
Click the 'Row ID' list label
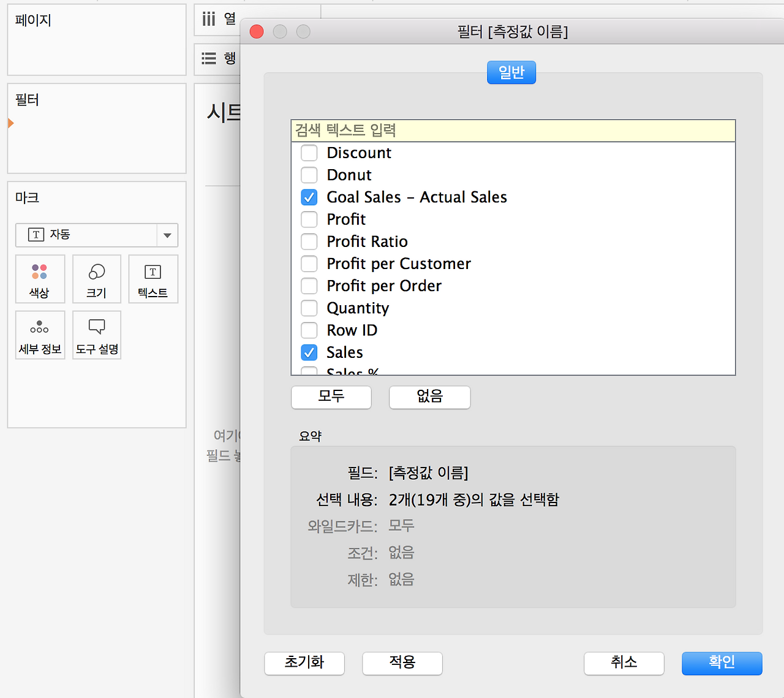click(x=352, y=330)
